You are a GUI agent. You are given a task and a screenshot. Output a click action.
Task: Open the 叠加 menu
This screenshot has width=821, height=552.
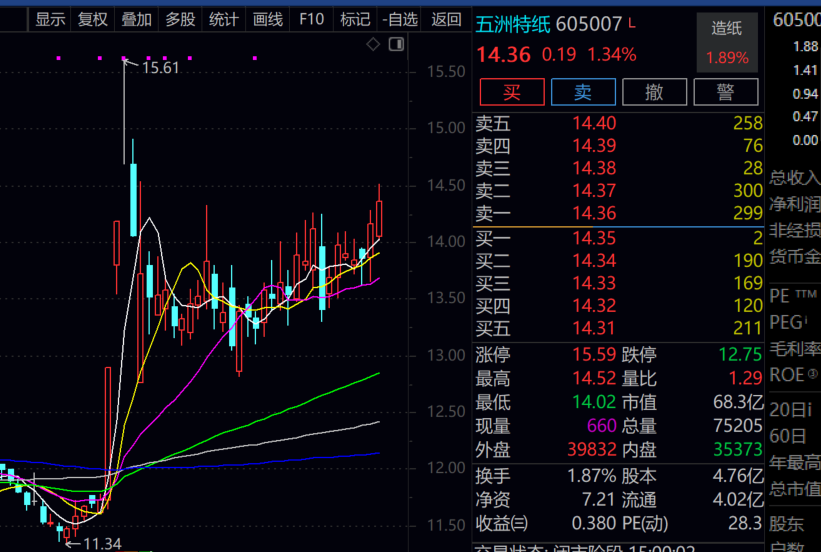pyautogui.click(x=136, y=20)
